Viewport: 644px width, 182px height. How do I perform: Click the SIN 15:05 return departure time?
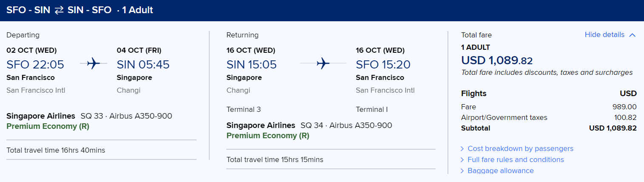pos(251,65)
